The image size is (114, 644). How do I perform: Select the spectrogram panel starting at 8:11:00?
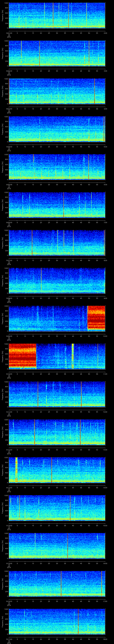coord(57,394)
